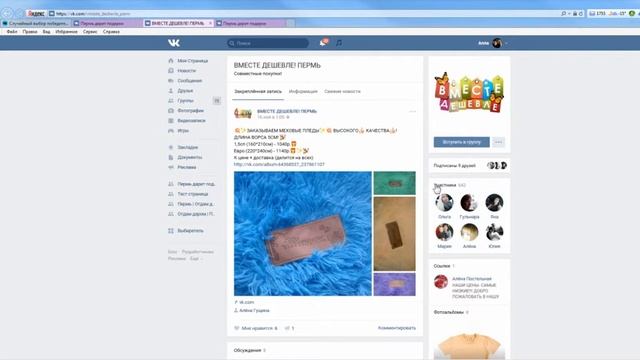This screenshot has width=640, height=360.
Task: Open a new browser tab button
Action: 291,23
